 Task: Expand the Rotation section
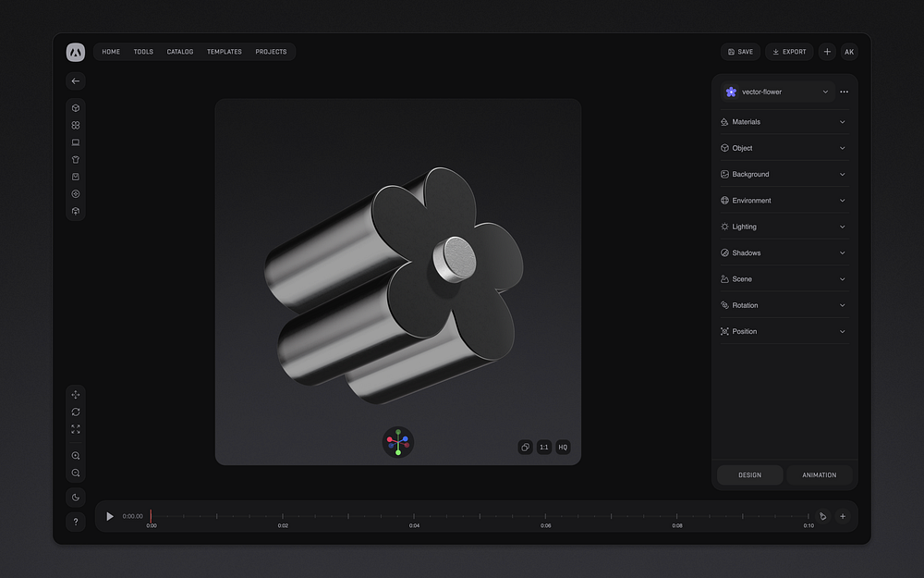pos(784,305)
